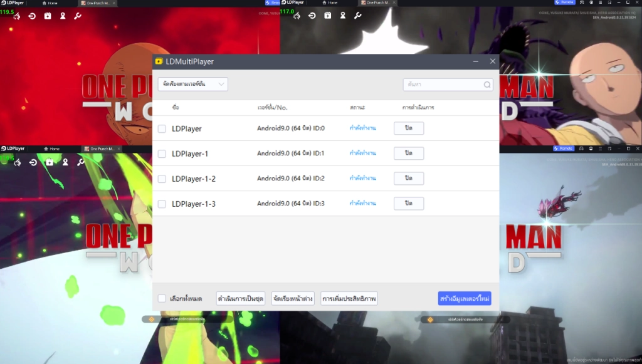Click the blue running status link for LDPlayer-1-3

pyautogui.click(x=362, y=203)
